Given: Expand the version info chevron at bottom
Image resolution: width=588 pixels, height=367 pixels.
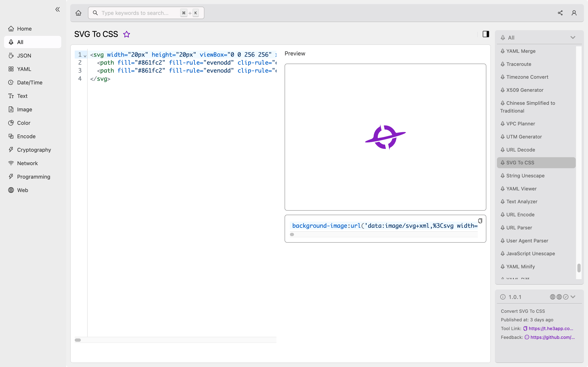Looking at the screenshot, I should (x=573, y=297).
